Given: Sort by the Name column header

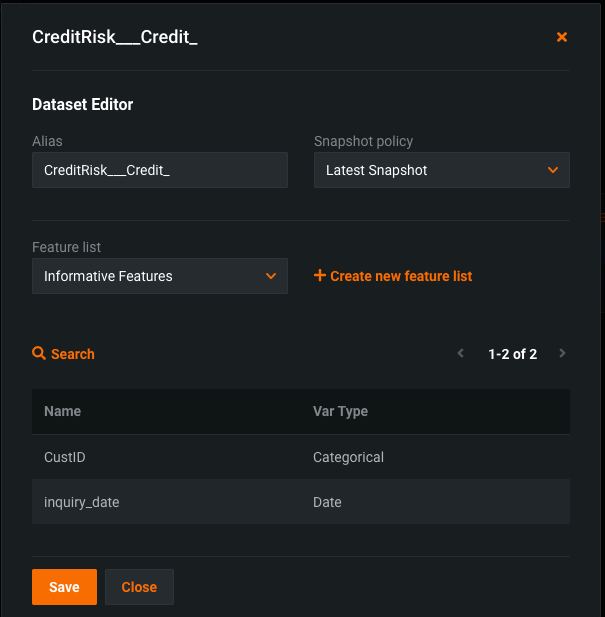Looking at the screenshot, I should point(63,411).
